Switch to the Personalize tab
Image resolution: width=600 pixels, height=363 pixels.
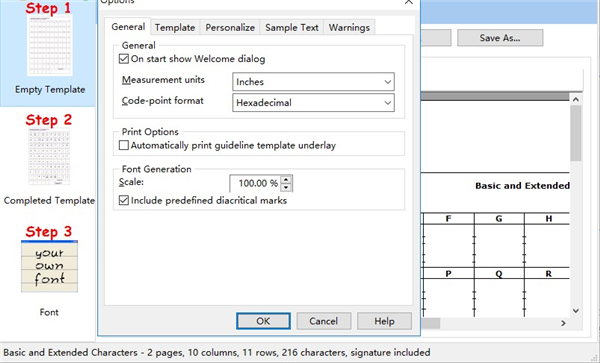click(230, 28)
